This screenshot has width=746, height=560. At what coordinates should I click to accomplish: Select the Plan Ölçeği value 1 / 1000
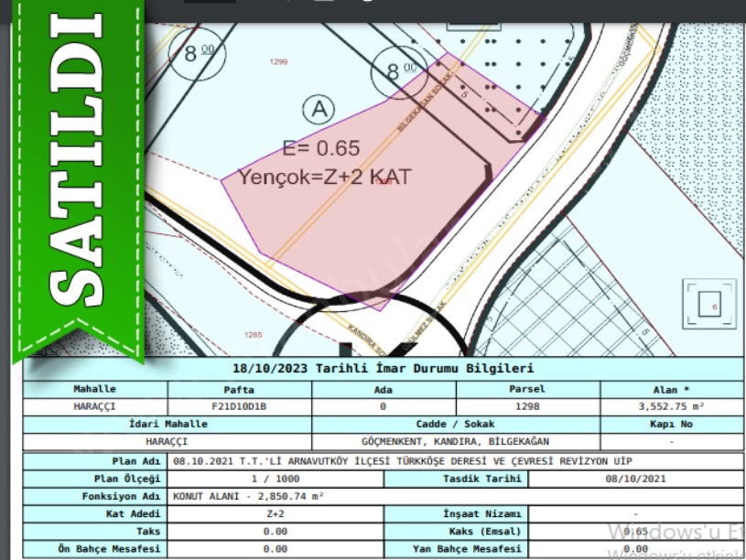[x=276, y=479]
